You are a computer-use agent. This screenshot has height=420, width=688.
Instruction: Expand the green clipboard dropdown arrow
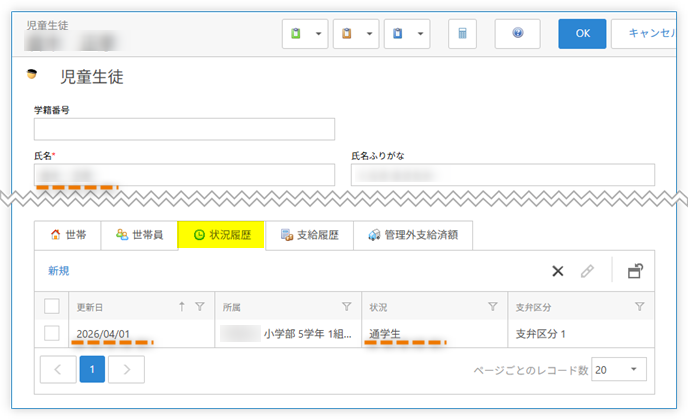point(319,33)
